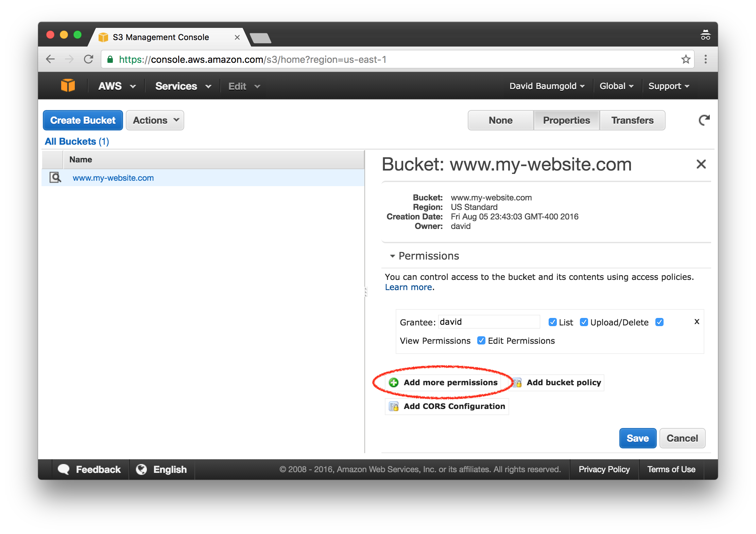Click the Feedback label in the footer
Image resolution: width=756 pixels, height=534 pixels.
click(98, 469)
